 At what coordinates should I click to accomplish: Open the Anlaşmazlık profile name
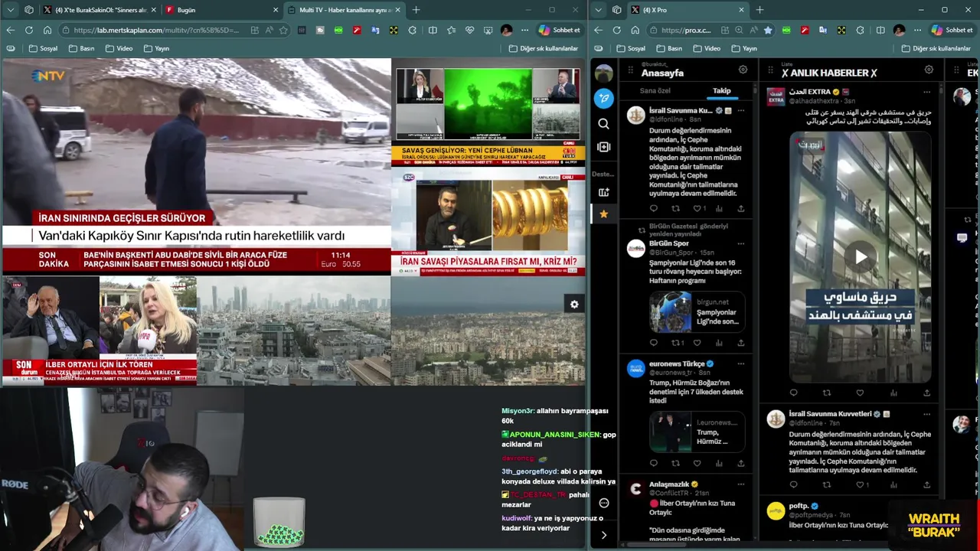point(669,484)
